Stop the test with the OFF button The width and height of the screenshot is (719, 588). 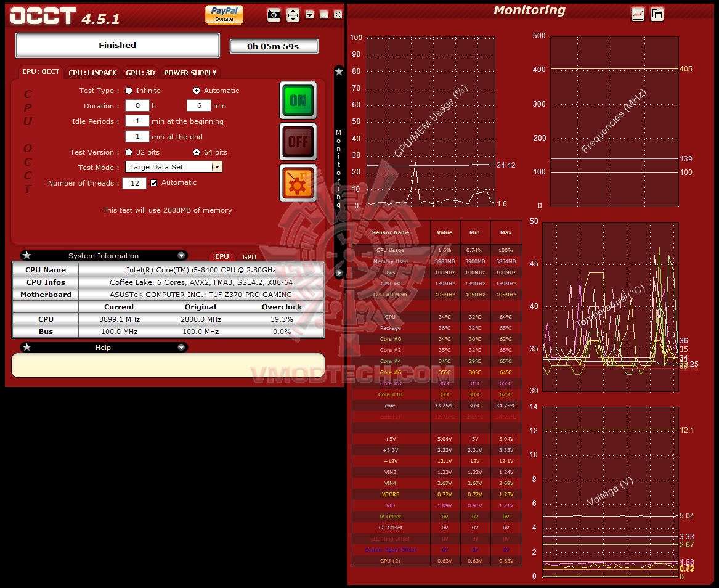point(298,142)
